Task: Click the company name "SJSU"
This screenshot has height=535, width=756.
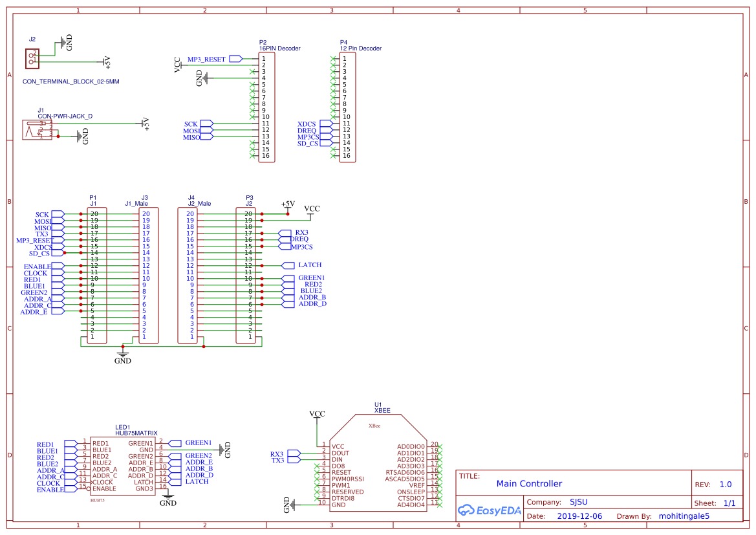Action: (579, 502)
